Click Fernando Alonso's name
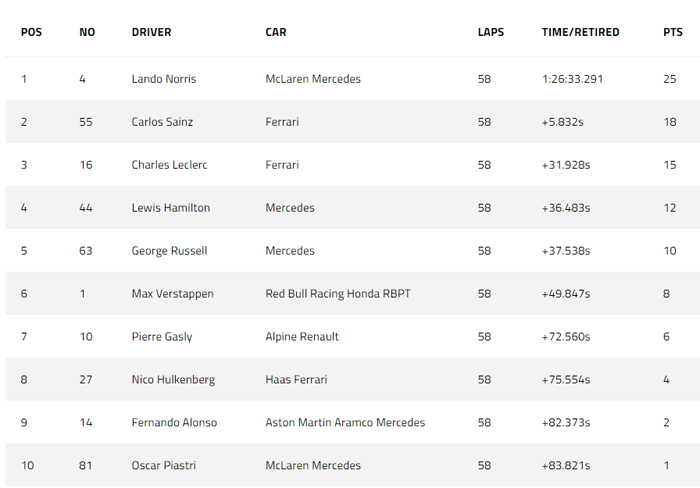This screenshot has width=700, height=488. [x=174, y=423]
